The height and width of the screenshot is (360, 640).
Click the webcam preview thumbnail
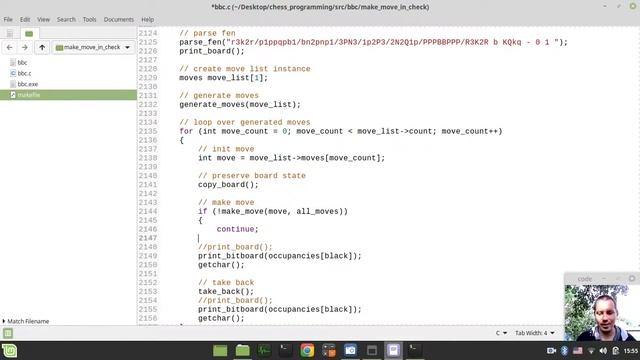602,312
